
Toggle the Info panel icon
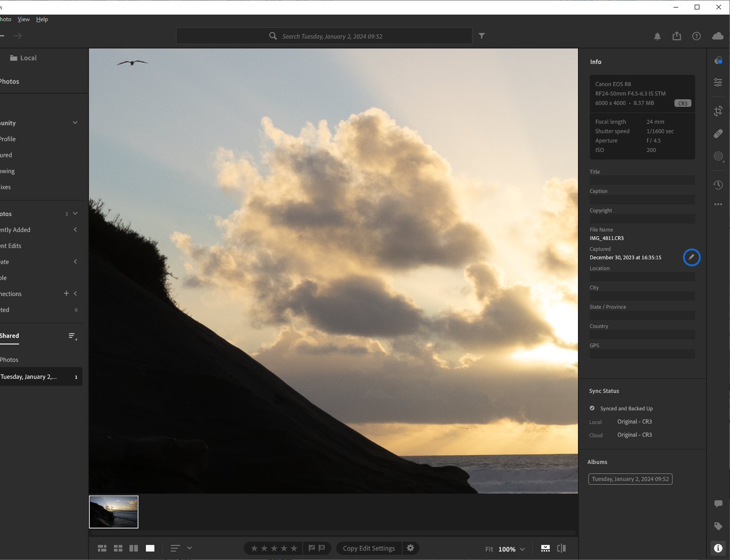click(718, 548)
